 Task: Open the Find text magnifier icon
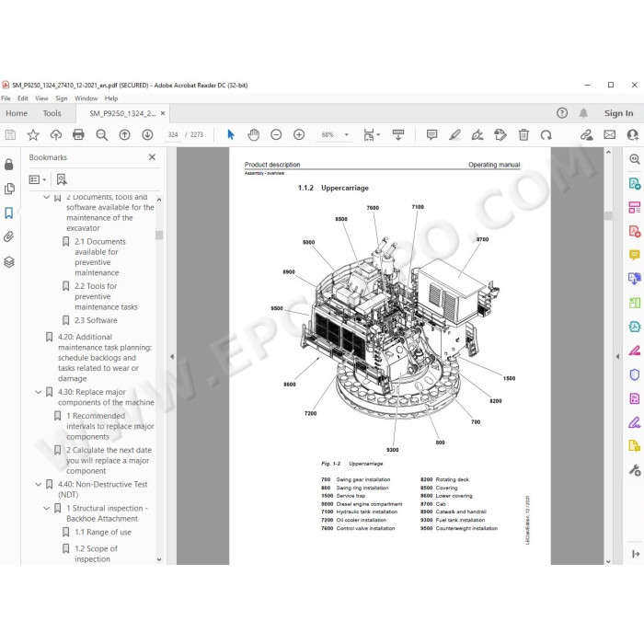coord(101,134)
